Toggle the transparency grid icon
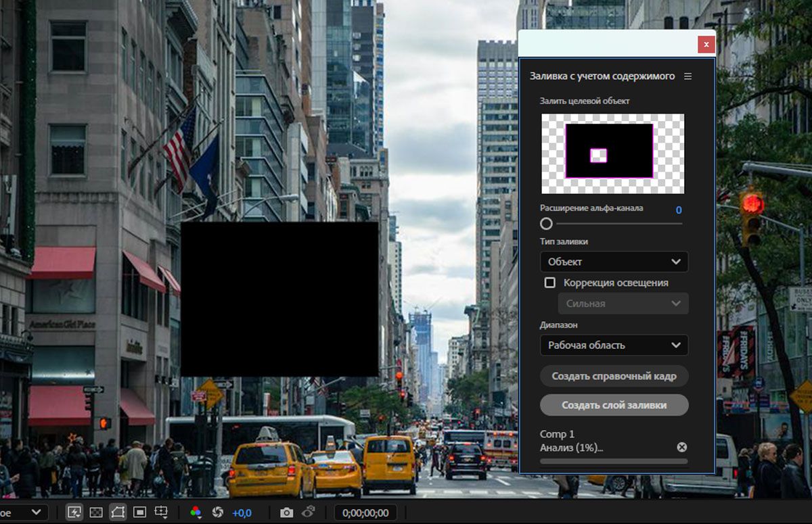 coord(95,513)
